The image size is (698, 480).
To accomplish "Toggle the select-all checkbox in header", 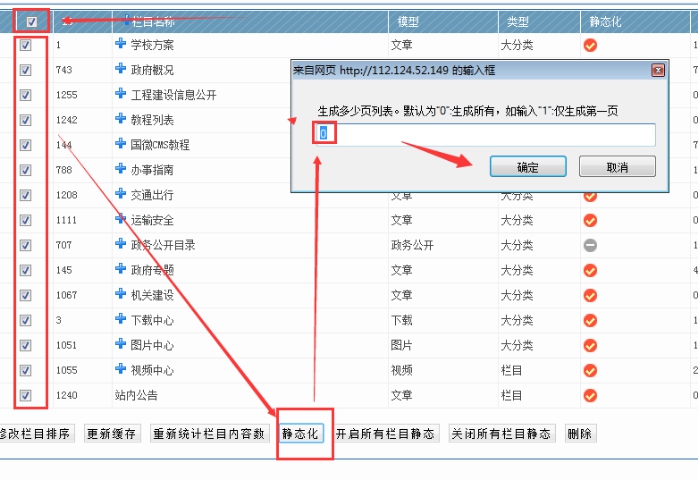I will [x=32, y=21].
